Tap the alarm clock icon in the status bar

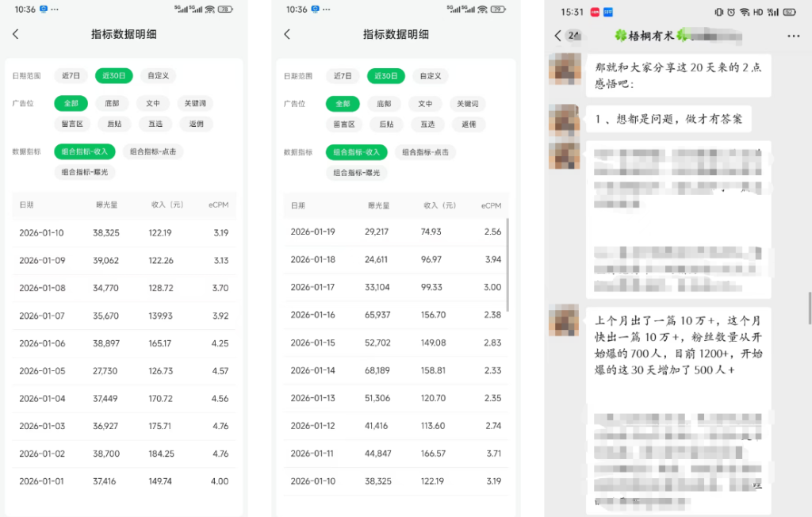pyautogui.click(x=731, y=12)
